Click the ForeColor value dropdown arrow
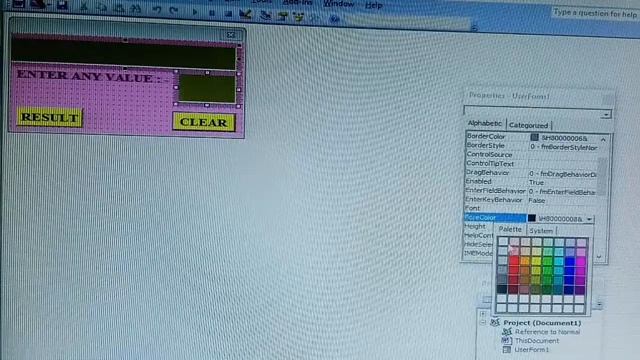640x360 pixels. coord(589,219)
